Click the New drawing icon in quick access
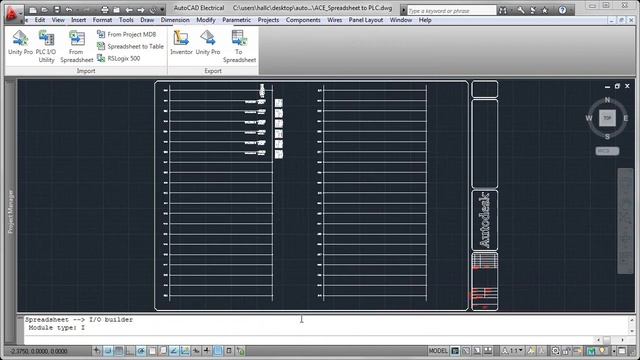 33,10
